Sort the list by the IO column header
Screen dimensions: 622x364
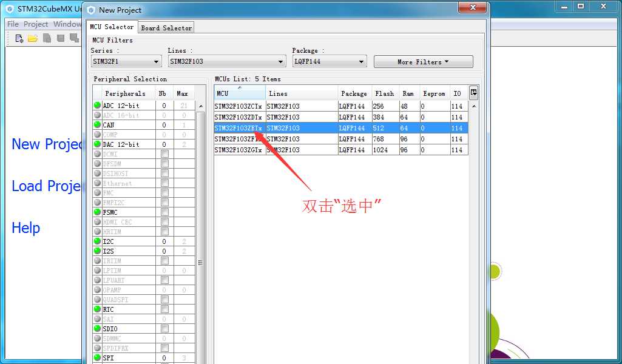coord(459,93)
